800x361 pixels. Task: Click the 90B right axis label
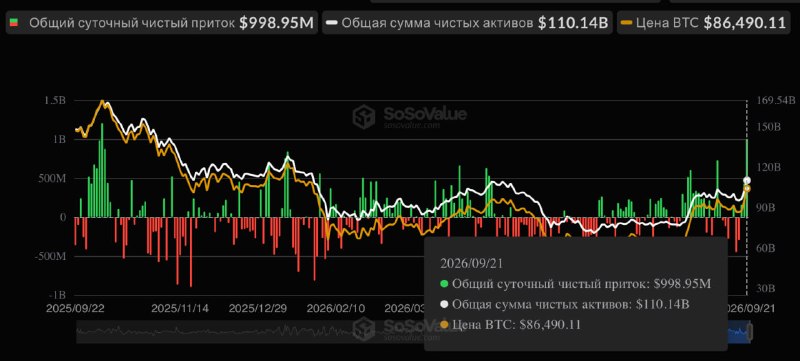[765, 208]
